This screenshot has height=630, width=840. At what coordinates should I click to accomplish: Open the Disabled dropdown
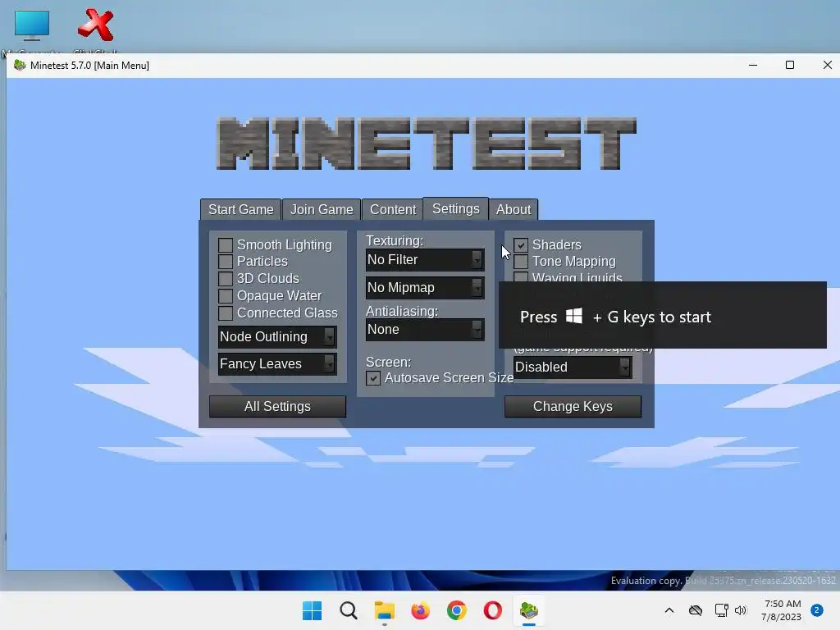click(573, 367)
